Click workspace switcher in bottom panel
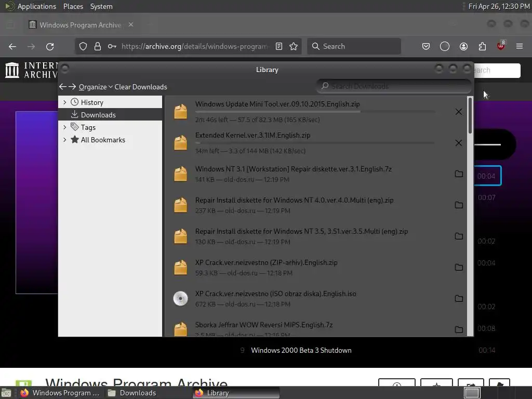The image size is (532, 399). tap(472, 393)
